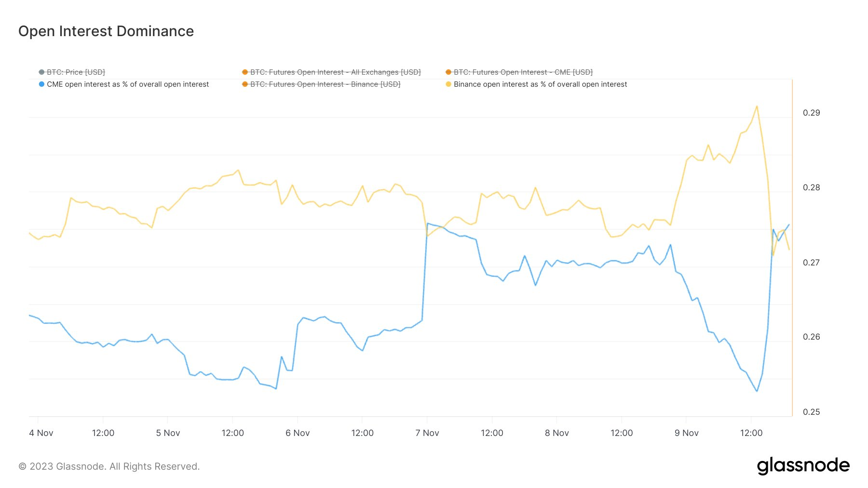Click the Open Interest Dominance title
Image resolution: width=868 pixels, height=488 pixels.
[106, 31]
